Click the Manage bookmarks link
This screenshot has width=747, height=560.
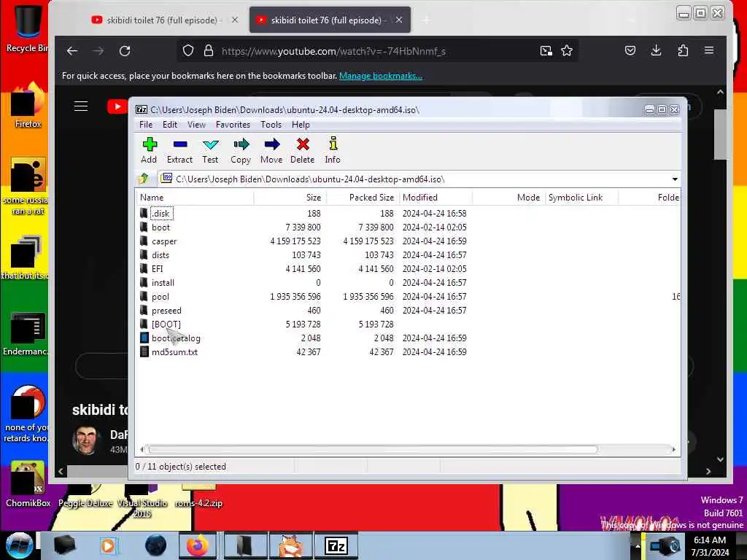tap(381, 76)
